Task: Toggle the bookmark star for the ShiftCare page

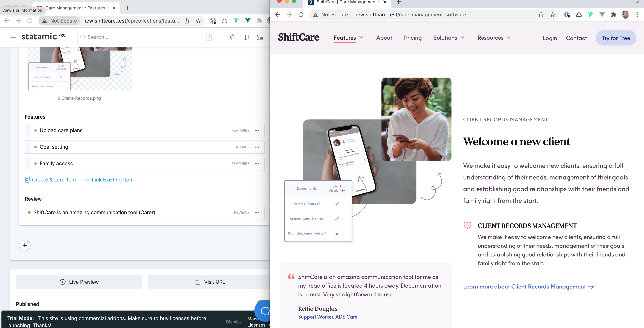Action: (553, 14)
